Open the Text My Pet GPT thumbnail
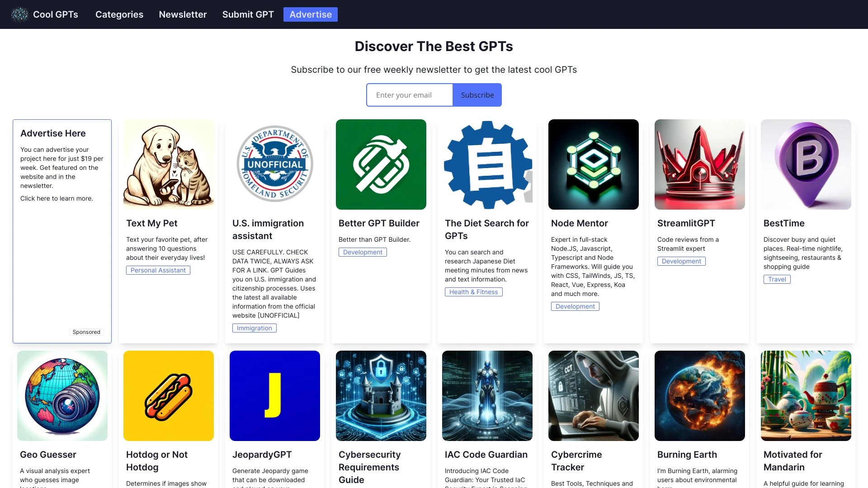 coord(168,164)
